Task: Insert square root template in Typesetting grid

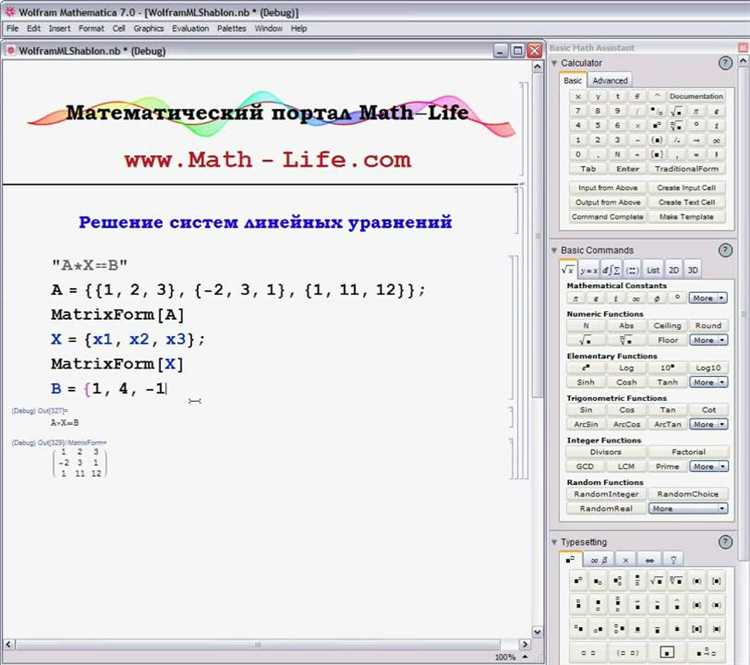Action: 656,581
